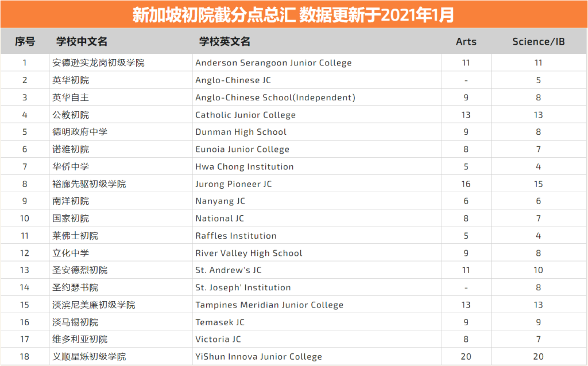Select the 学校英文名 column header
The width and height of the screenshot is (588, 366).
(225, 41)
